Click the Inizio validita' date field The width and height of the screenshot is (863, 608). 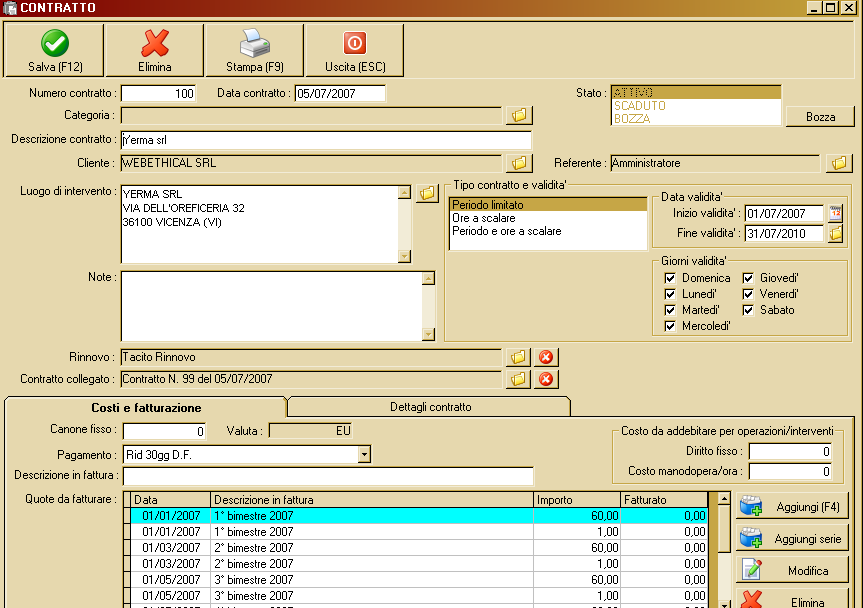pos(784,213)
